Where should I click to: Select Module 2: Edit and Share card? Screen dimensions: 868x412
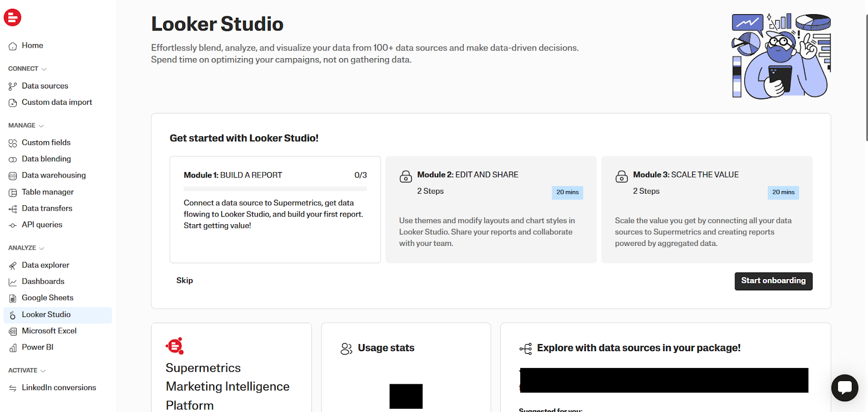491,210
